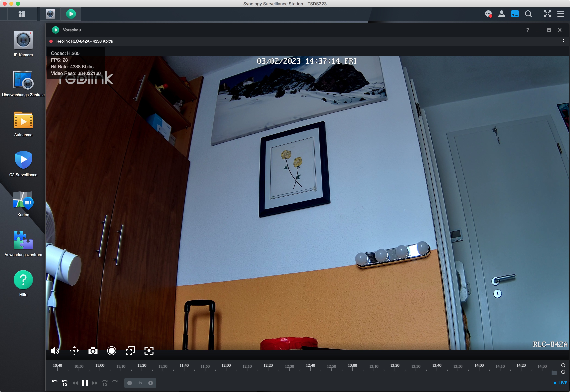This screenshot has width=570, height=392.
Task: Toggle manual recording with the circle button
Action: pos(112,351)
